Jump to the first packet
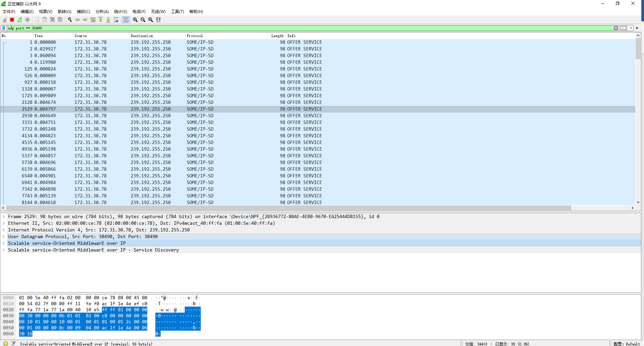 pos(101,20)
